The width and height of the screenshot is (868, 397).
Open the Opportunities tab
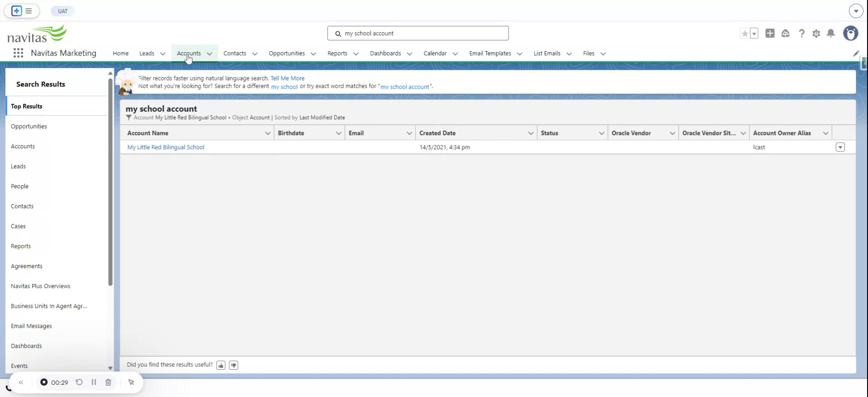click(x=287, y=54)
